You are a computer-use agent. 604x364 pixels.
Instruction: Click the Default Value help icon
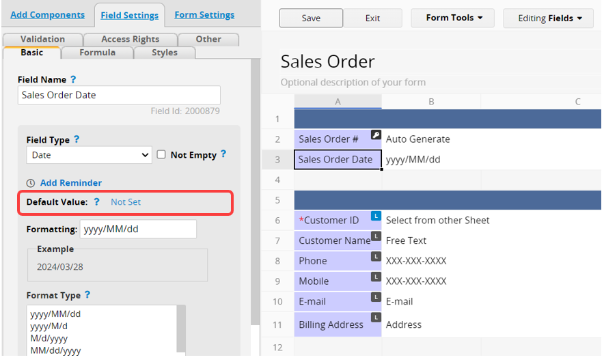(x=97, y=201)
